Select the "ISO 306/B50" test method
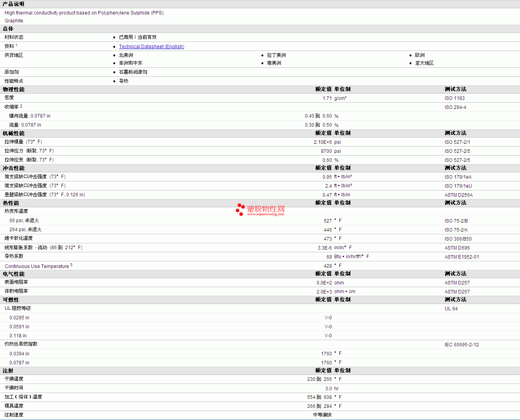520x420 pixels. pos(458,239)
